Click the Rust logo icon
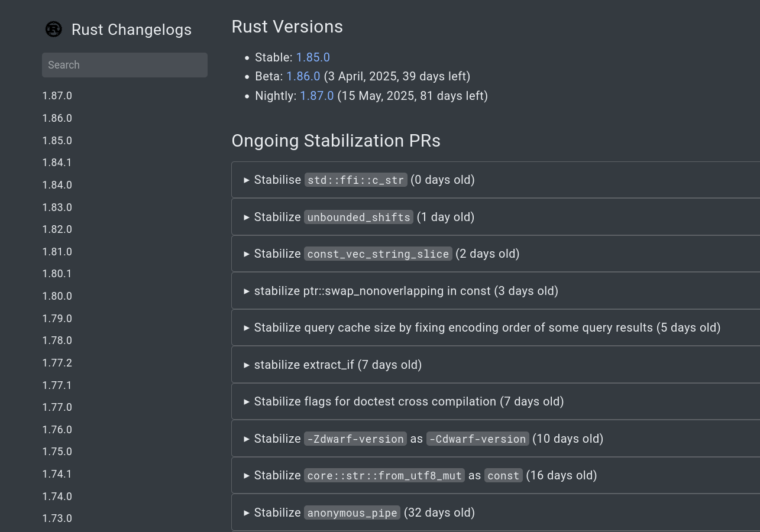The height and width of the screenshot is (532, 760). pos(54,29)
